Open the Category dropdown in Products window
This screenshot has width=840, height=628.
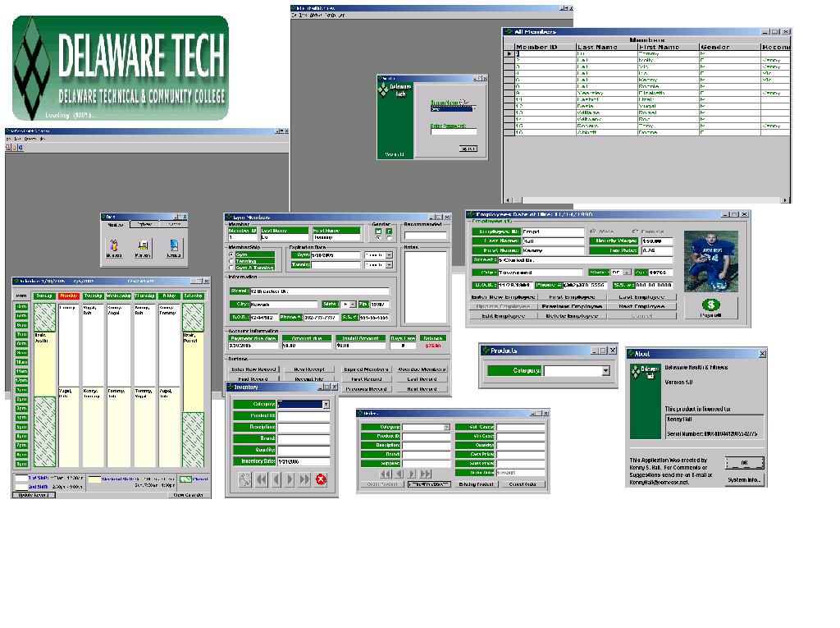click(605, 370)
